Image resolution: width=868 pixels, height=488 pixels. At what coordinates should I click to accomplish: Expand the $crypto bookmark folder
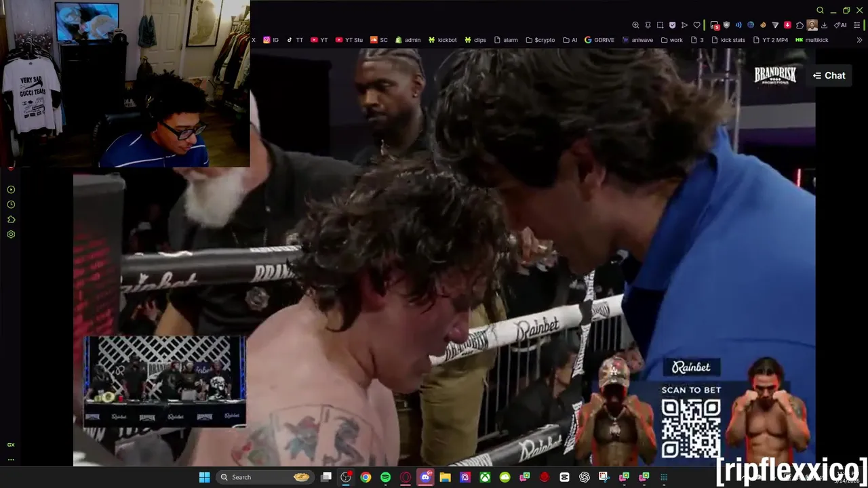(540, 40)
